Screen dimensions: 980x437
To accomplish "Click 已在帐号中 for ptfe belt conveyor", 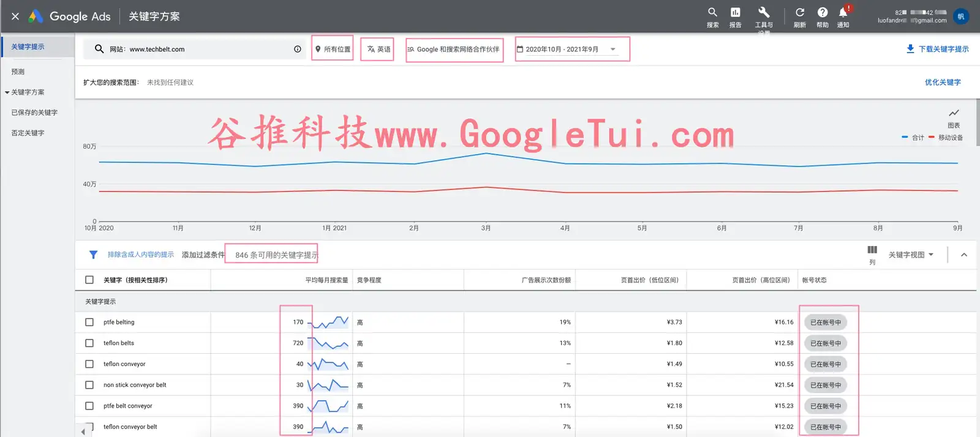I will (826, 406).
